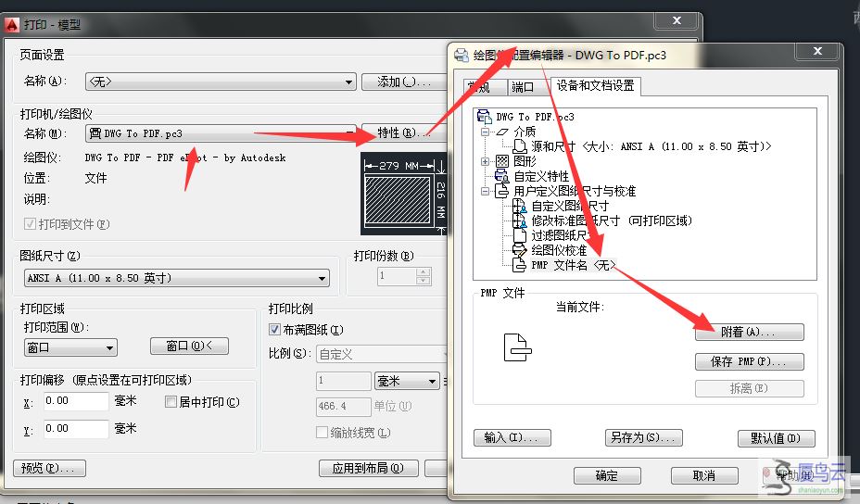Viewport: 860px width, 504px height.
Task: Open the 毫米 units dropdown
Action: click(407, 381)
